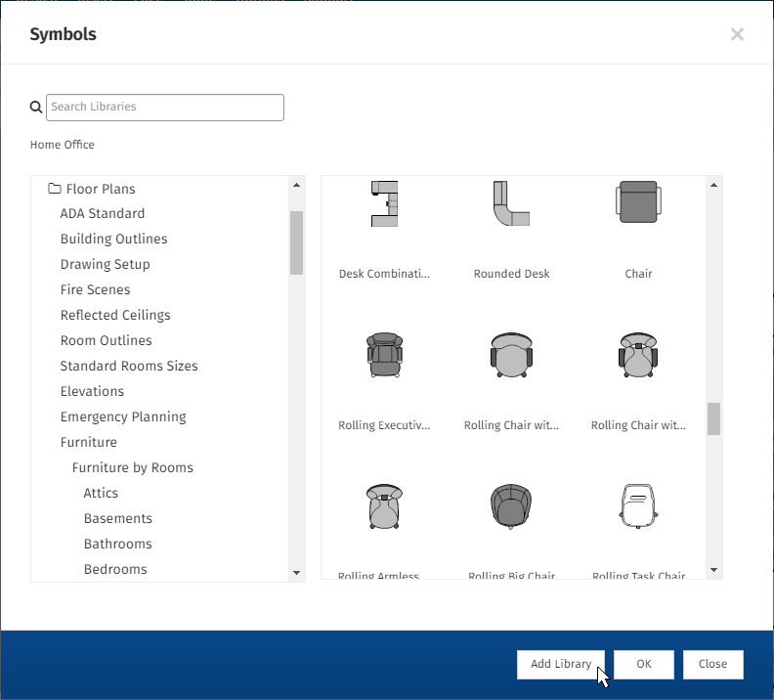Image resolution: width=774 pixels, height=700 pixels.
Task: Click the Floor Plans folder icon
Action: pos(55,189)
